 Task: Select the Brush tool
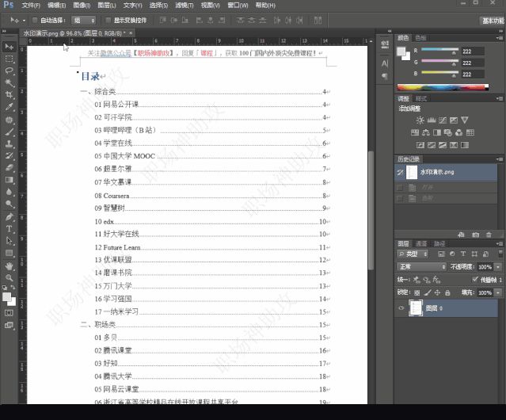click(x=9, y=132)
